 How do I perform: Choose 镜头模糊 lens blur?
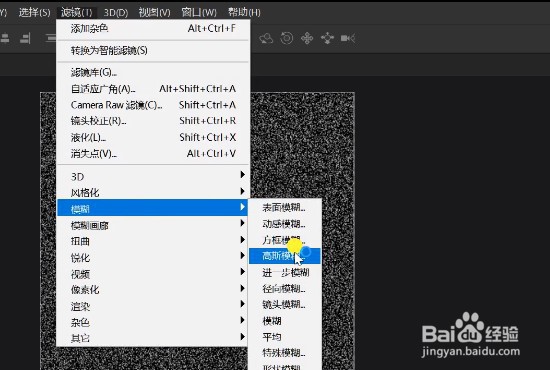click(x=285, y=304)
